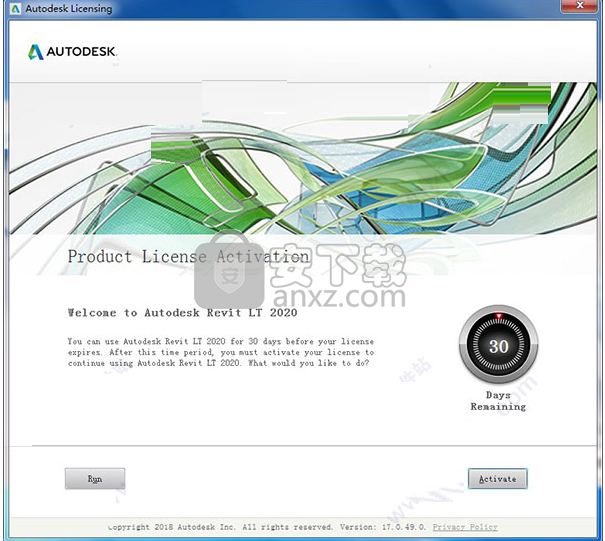
Task: Click the Days Remaining label
Action: [x=498, y=401]
